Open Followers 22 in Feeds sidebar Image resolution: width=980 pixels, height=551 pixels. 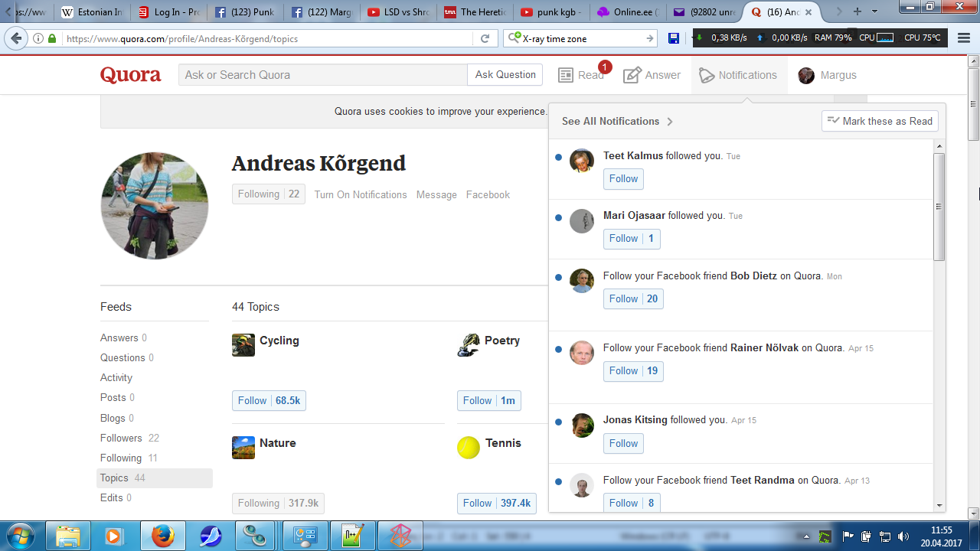click(129, 438)
